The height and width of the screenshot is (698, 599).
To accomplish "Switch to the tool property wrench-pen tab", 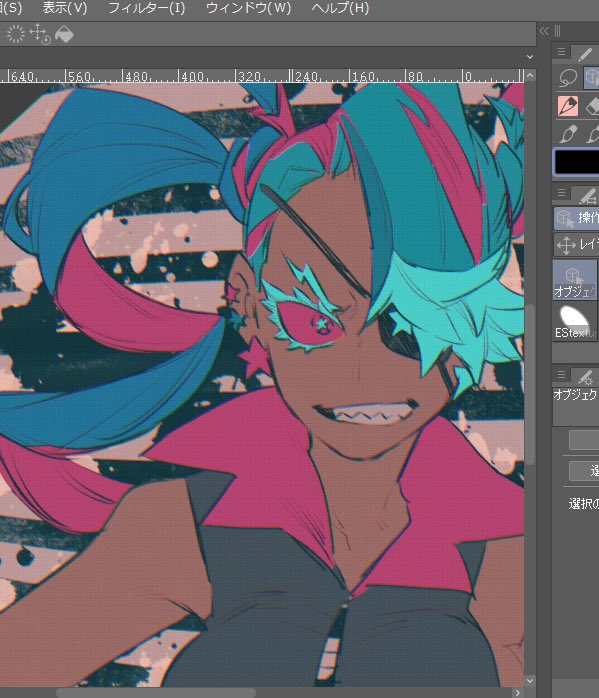I will (x=586, y=377).
